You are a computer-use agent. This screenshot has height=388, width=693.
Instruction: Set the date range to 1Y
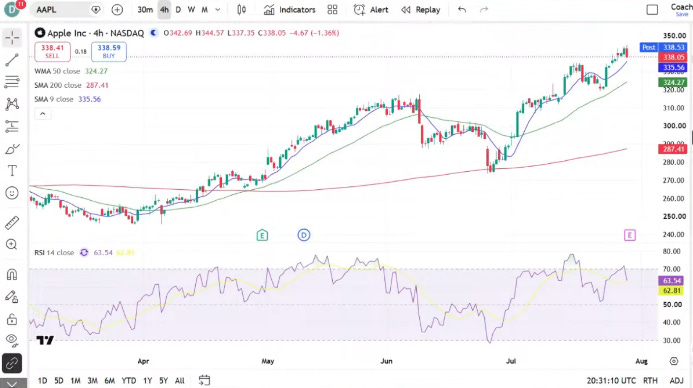(x=148, y=380)
